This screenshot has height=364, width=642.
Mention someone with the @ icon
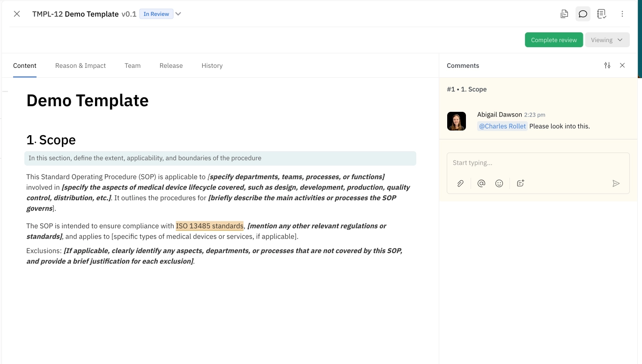(481, 183)
